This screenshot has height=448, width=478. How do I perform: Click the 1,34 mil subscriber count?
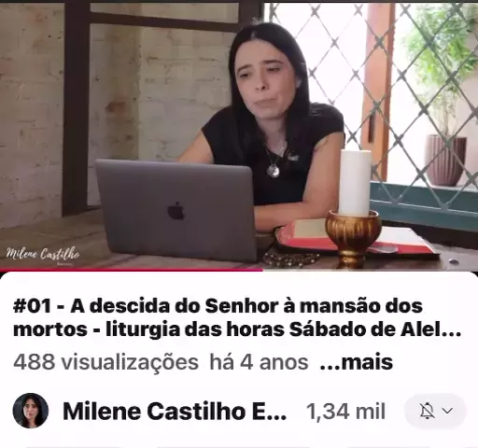pos(345,411)
